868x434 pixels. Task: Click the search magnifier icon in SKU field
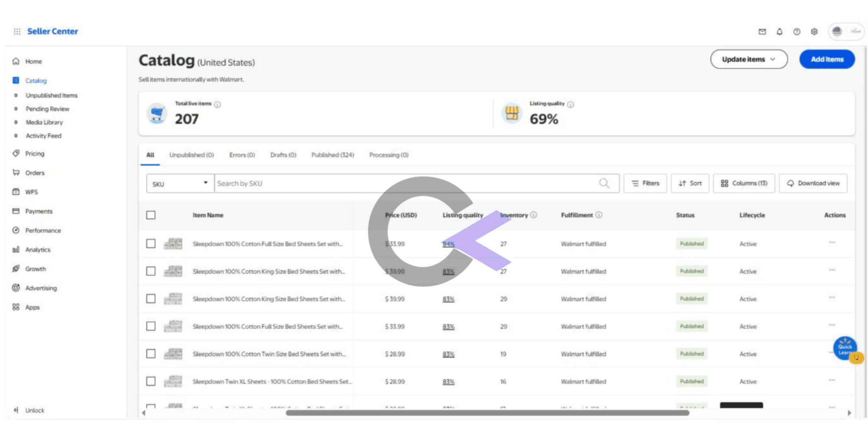[604, 184]
